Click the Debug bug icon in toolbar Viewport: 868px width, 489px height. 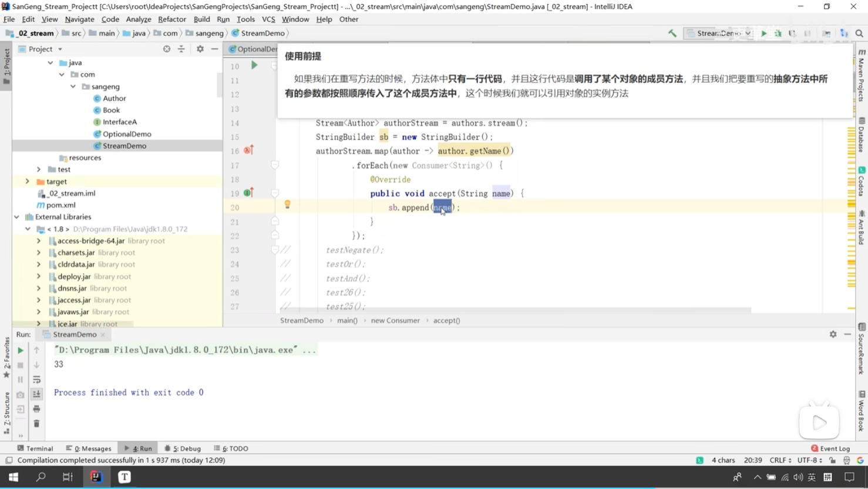778,34
